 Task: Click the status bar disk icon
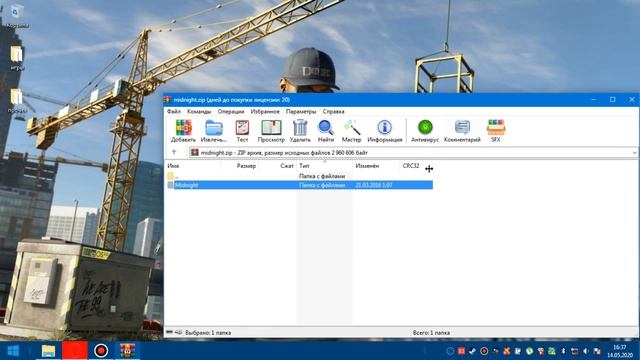(x=169, y=333)
